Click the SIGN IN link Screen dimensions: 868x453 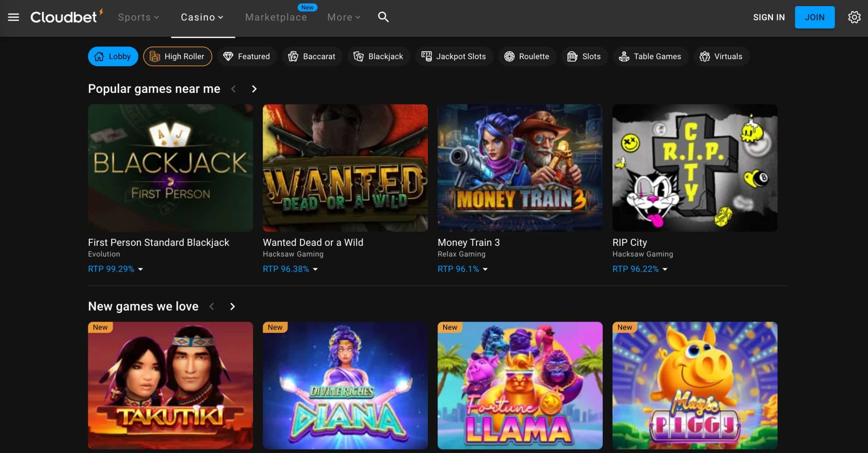(769, 17)
